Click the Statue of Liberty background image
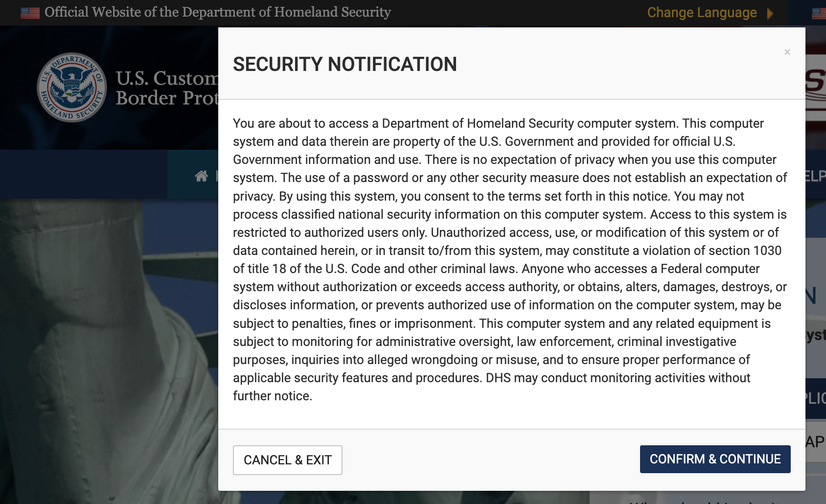The image size is (826, 504). click(x=109, y=351)
